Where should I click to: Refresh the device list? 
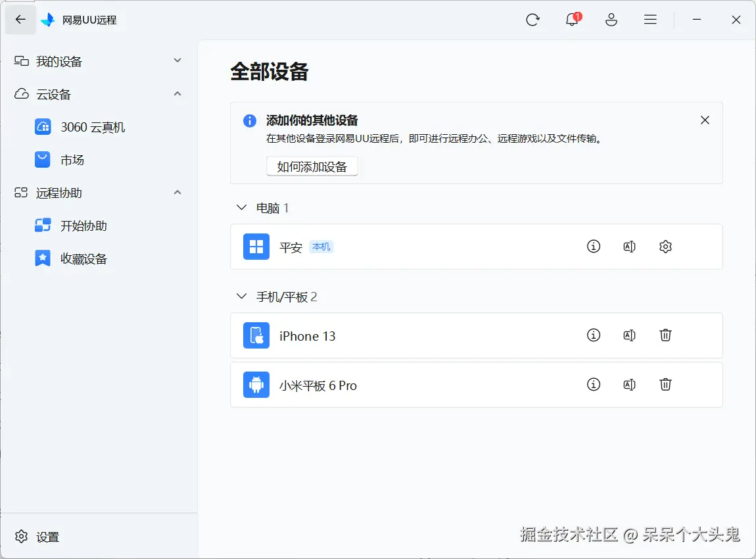click(532, 20)
